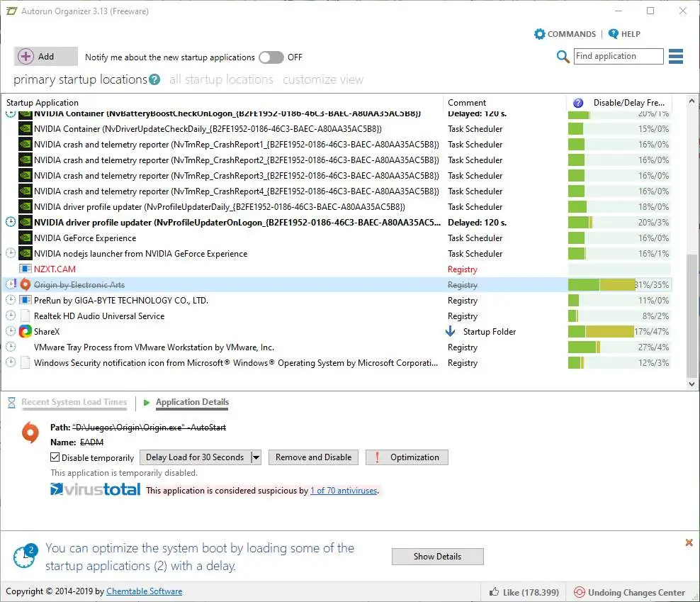The width and height of the screenshot is (700, 602).
Task: Click the blue arrow icon beside Startup Folder
Action: tap(451, 331)
